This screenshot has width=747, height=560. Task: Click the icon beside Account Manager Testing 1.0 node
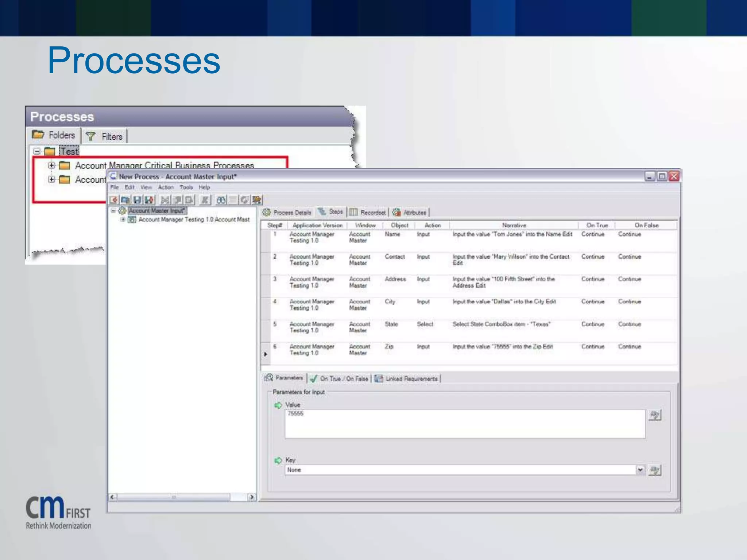point(132,219)
